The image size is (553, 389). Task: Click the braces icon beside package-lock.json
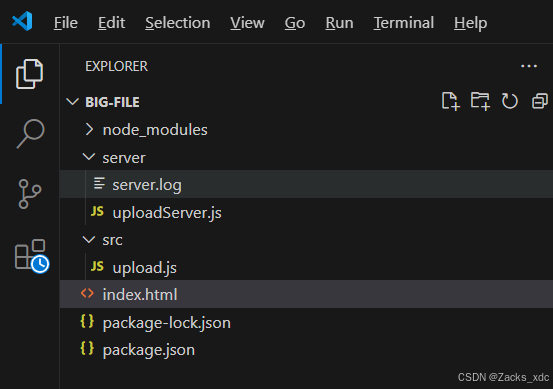pyautogui.click(x=87, y=322)
